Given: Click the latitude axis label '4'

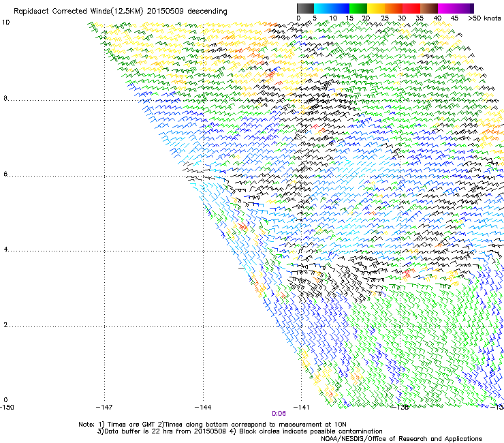Looking at the screenshot, I should [x=5, y=249].
